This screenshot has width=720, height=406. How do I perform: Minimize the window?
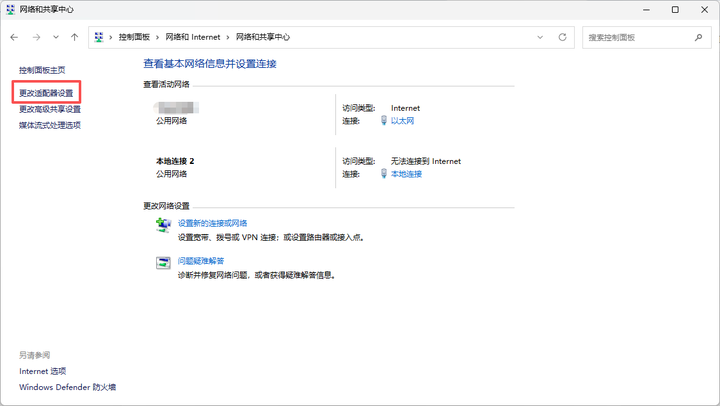tap(646, 10)
